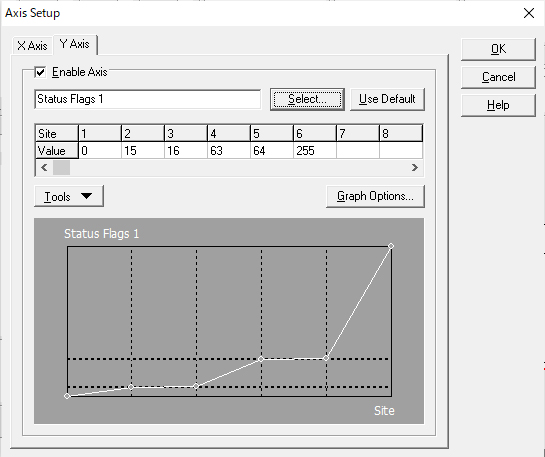Select the Y Axis tab
The height and width of the screenshot is (457, 545).
point(75,44)
